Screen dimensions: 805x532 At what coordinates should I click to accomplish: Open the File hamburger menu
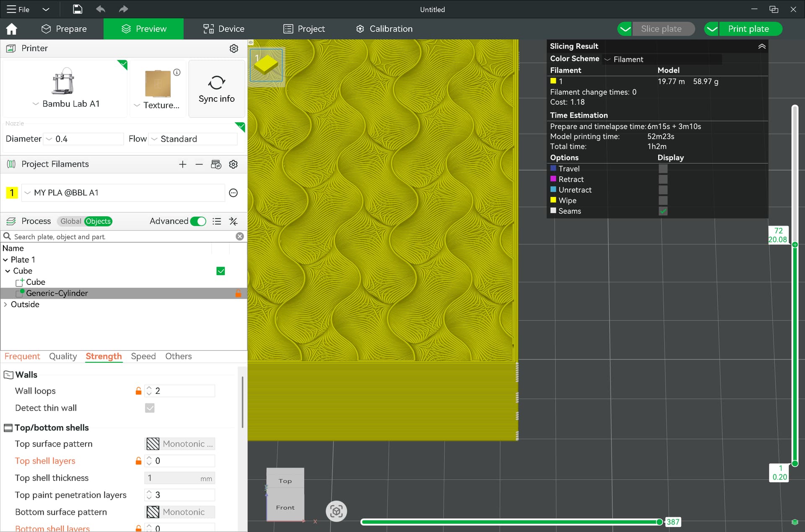[x=18, y=9]
